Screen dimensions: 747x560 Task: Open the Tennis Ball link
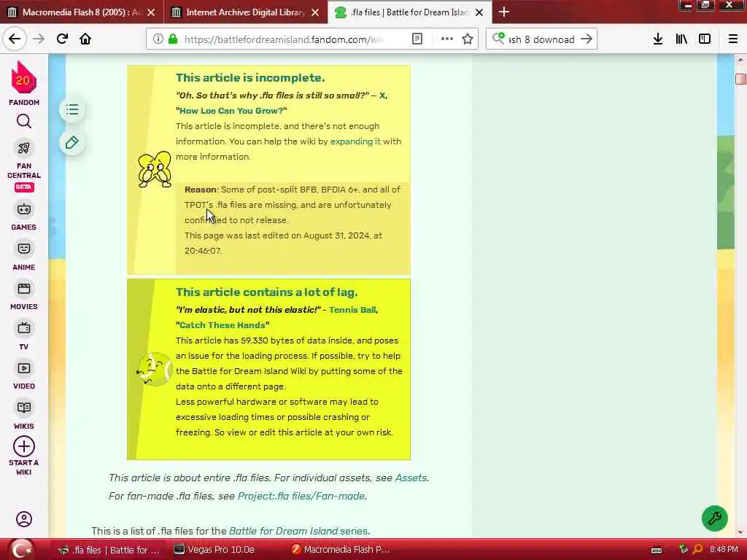pos(352,310)
